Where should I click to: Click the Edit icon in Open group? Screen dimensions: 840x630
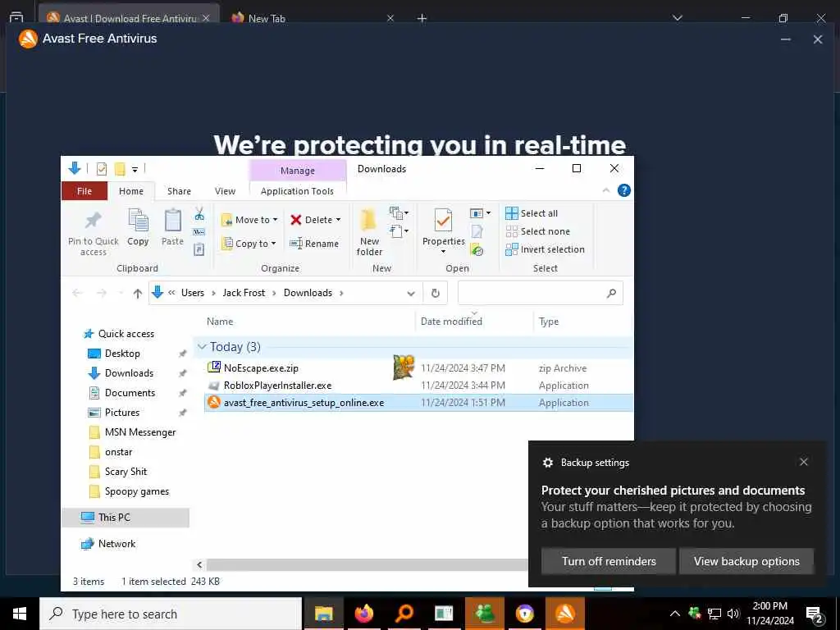tap(477, 231)
